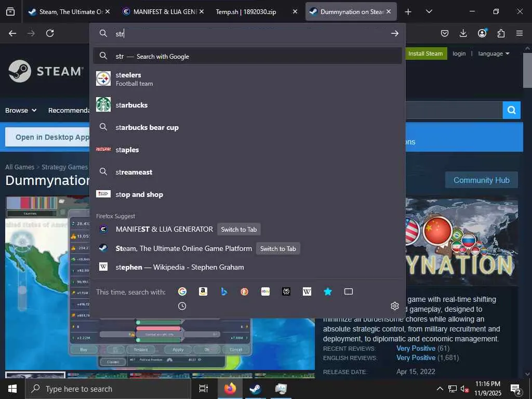The height and width of the screenshot is (399, 532).
Task: Open the notification center icon
Action: (516, 389)
